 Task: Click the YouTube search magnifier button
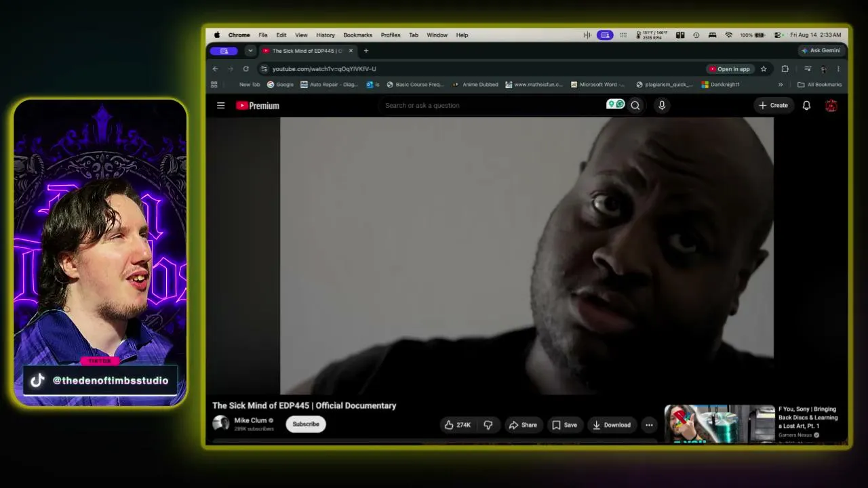click(x=635, y=105)
